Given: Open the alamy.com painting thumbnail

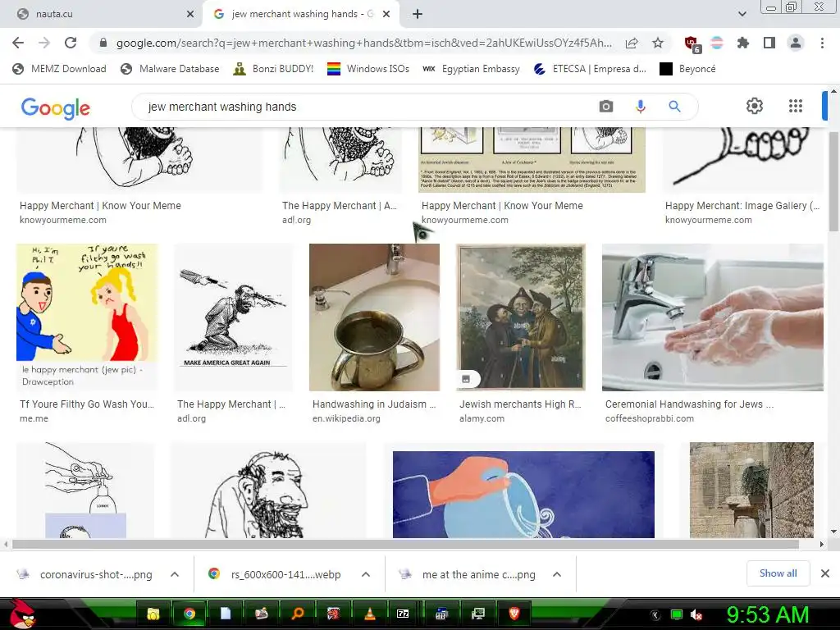Looking at the screenshot, I should coord(521,317).
